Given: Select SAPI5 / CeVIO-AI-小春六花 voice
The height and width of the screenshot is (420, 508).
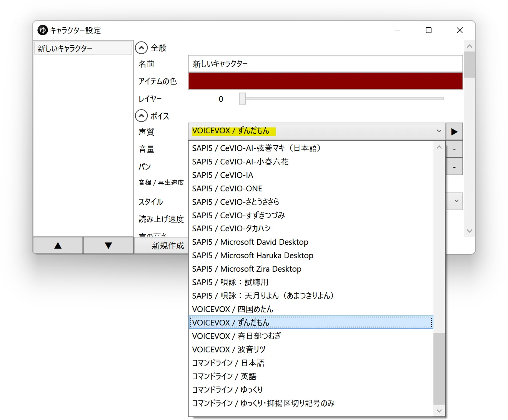Looking at the screenshot, I should (x=311, y=162).
